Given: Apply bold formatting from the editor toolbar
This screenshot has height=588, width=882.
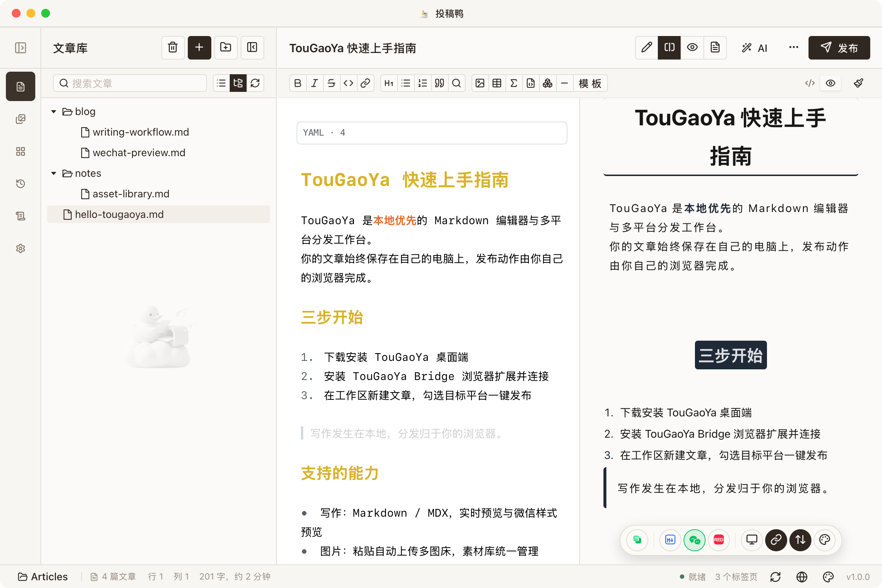Looking at the screenshot, I should [298, 83].
